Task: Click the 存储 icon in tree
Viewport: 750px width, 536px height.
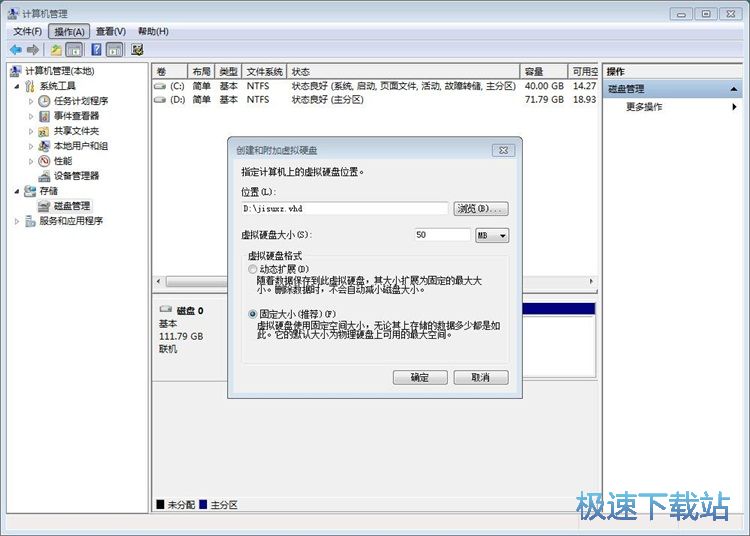Action: point(30,191)
